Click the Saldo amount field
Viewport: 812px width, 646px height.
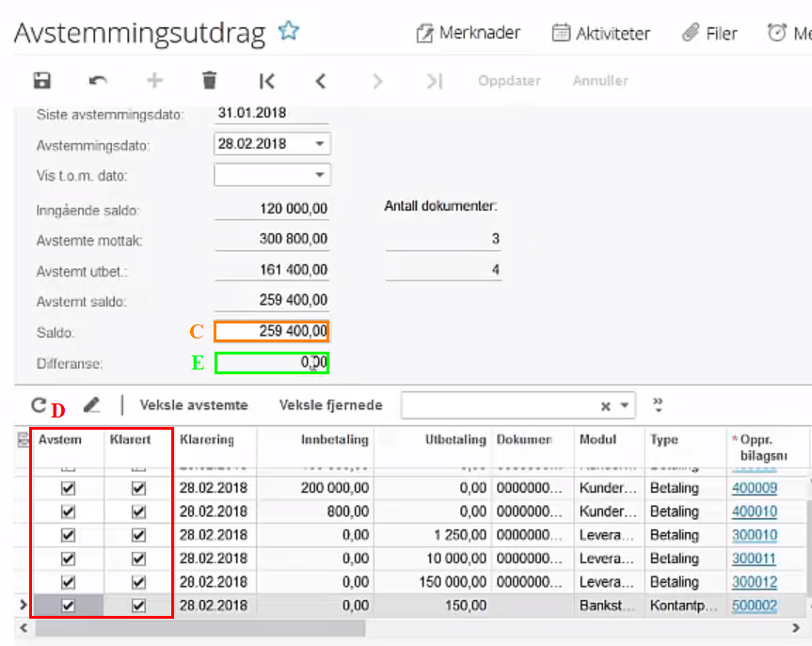[272, 331]
